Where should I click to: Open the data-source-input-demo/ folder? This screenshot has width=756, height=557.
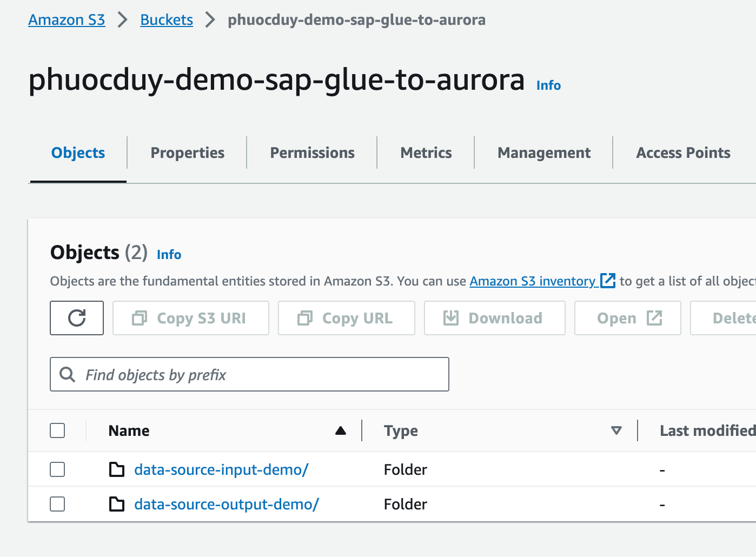click(221, 469)
